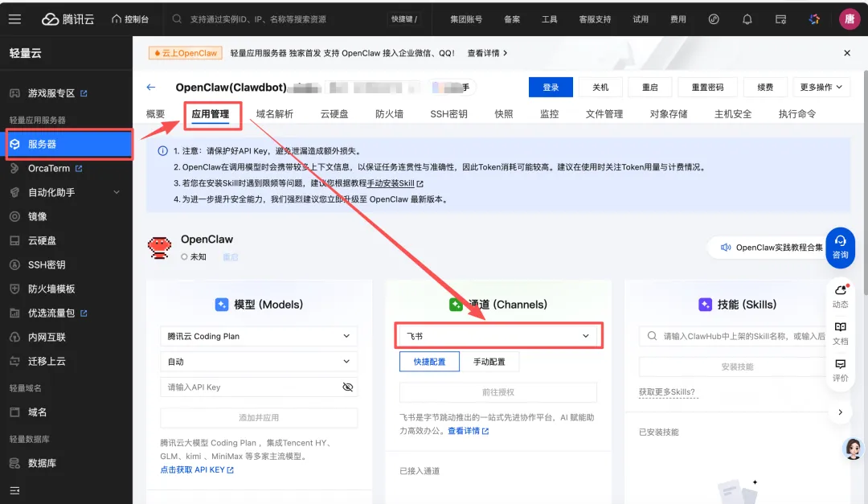Open the 备案 menu
The image size is (868, 504).
tap(512, 18)
